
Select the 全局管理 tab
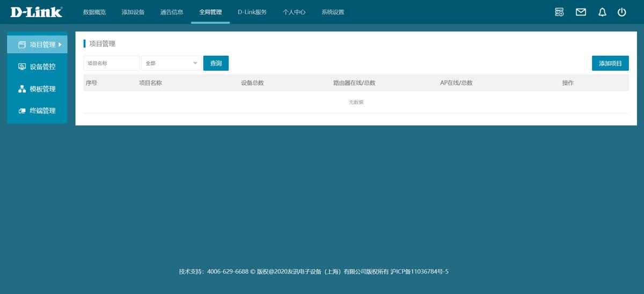click(x=210, y=12)
